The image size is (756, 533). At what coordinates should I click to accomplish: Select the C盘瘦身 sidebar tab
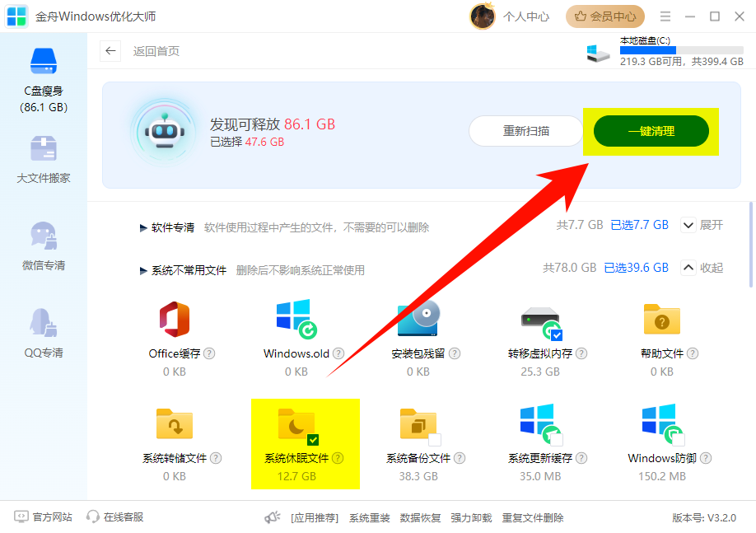click(x=43, y=74)
